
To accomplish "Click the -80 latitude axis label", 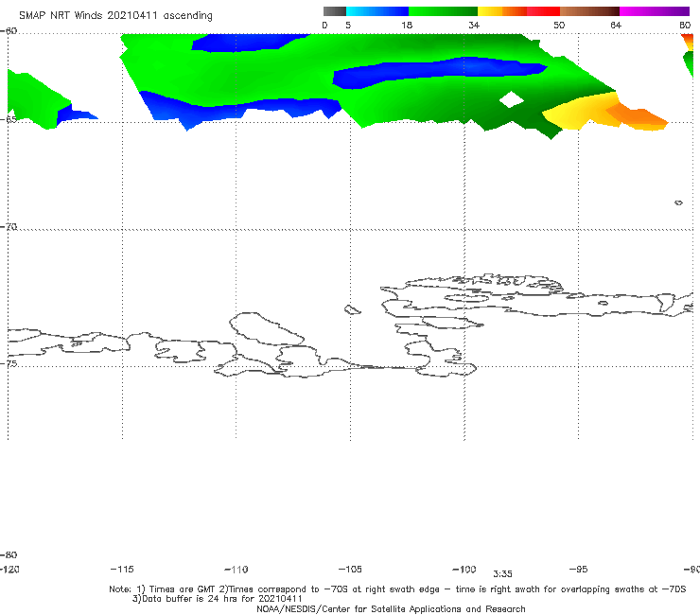I will point(9,554).
